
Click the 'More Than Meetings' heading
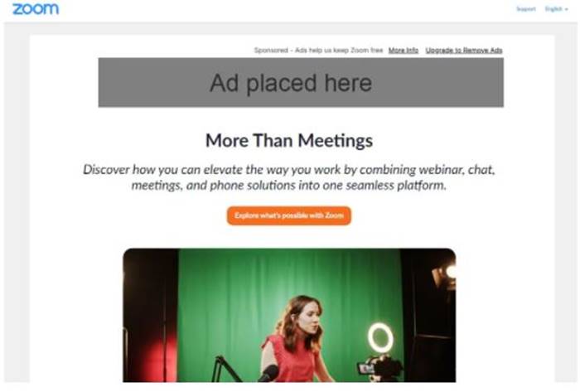(x=289, y=141)
